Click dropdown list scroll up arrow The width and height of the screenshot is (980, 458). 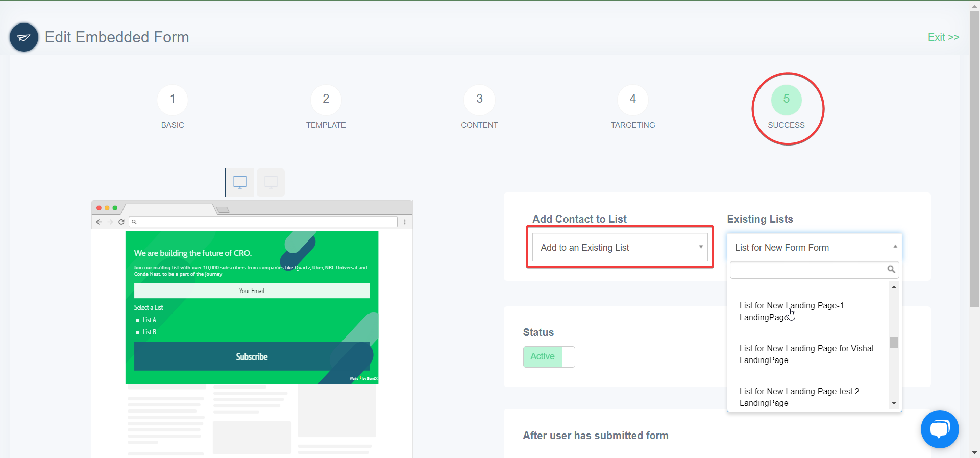[894, 287]
